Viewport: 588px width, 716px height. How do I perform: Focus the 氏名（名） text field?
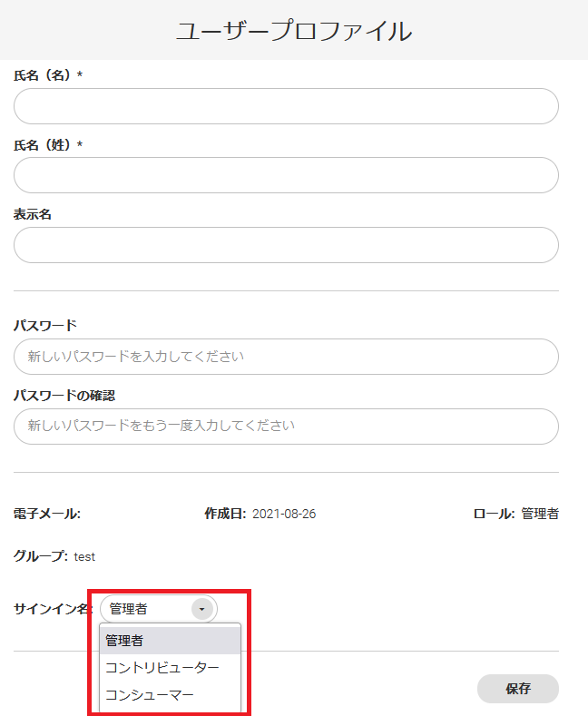coord(286,106)
